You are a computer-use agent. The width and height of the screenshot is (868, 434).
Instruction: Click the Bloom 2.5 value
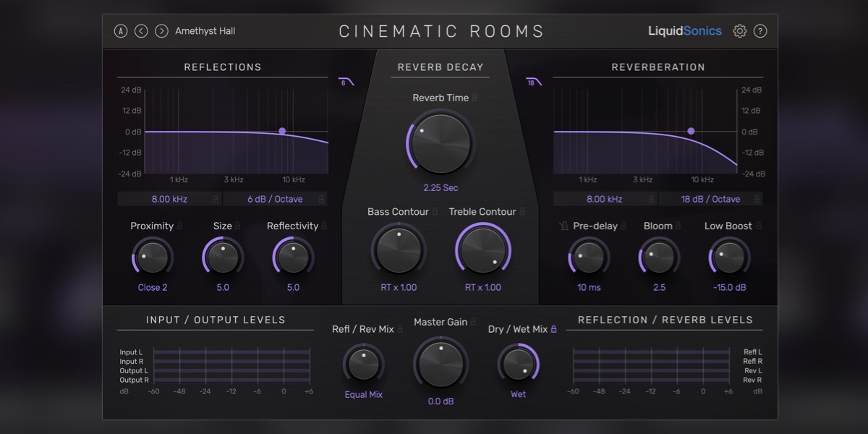(x=659, y=287)
